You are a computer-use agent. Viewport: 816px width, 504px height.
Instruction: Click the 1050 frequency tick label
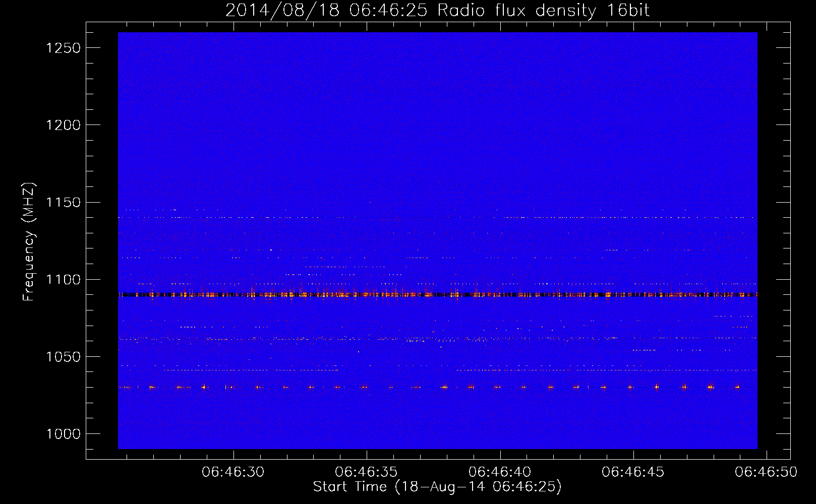pos(64,357)
